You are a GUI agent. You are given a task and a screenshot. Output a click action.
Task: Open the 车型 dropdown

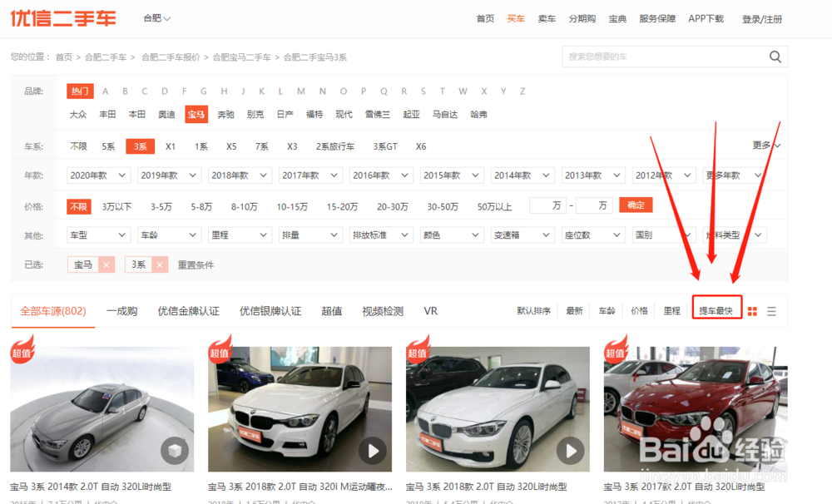click(97, 235)
